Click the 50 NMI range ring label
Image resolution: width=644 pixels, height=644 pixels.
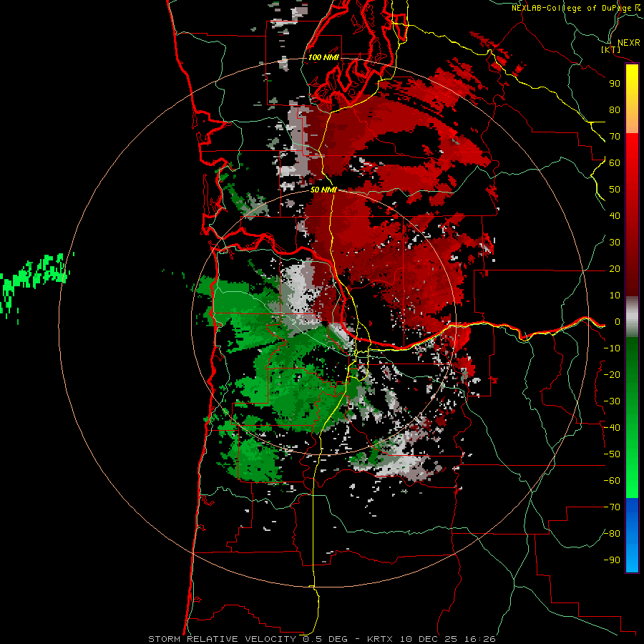[323, 190]
